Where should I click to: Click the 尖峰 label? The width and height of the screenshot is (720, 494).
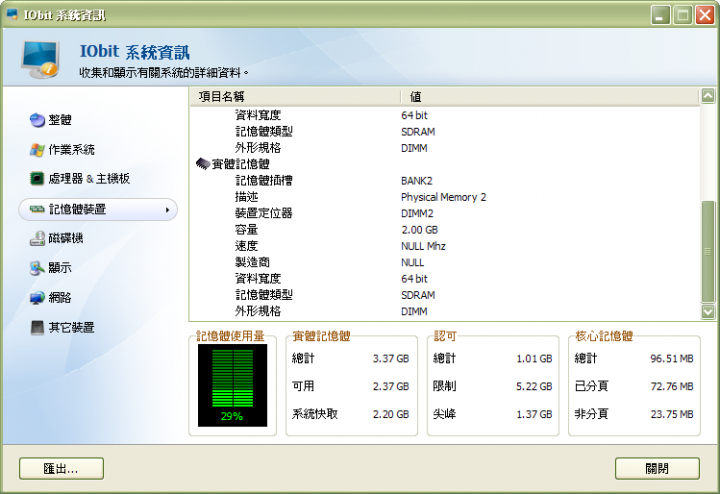point(444,414)
